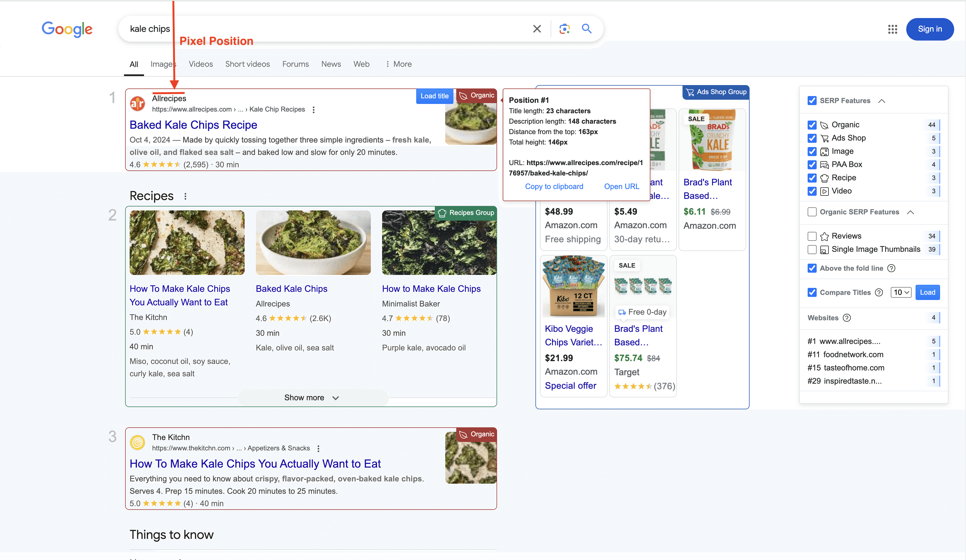Uncheck the PAA Box checkbox
This screenshot has width=966, height=560.
click(812, 165)
